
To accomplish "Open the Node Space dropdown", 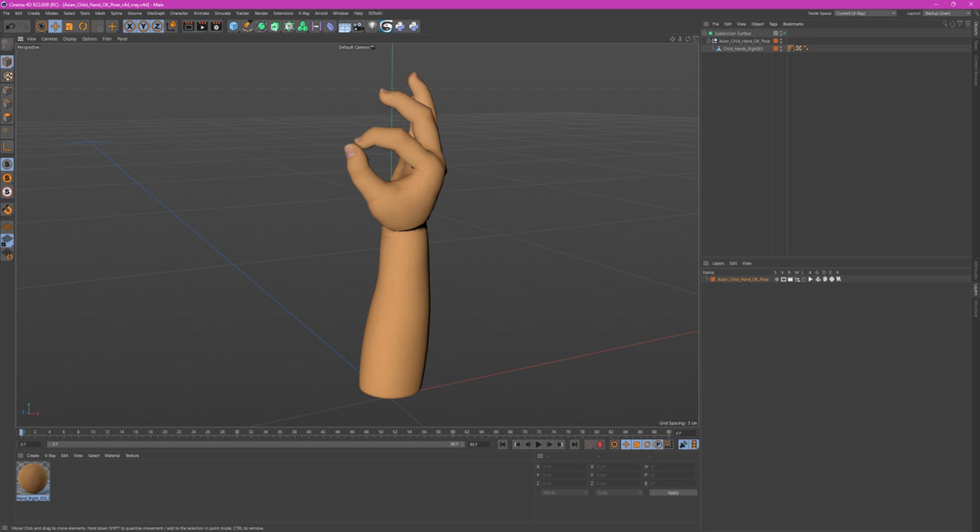I will pos(865,13).
